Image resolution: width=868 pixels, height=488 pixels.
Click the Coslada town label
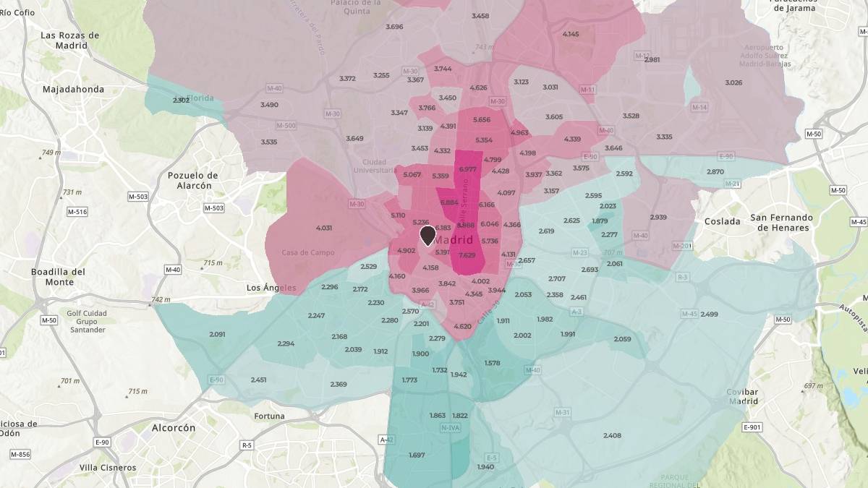click(722, 222)
